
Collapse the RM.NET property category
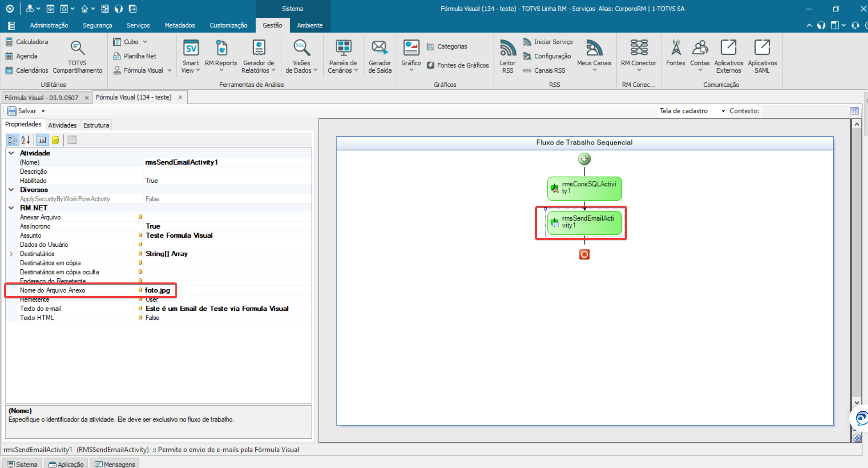click(x=11, y=208)
